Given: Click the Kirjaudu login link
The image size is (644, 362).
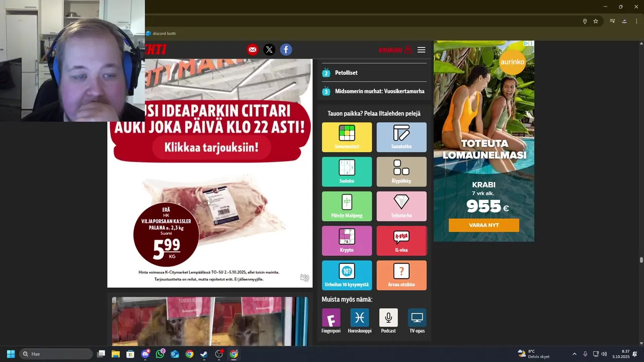Looking at the screenshot, I should click(395, 50).
